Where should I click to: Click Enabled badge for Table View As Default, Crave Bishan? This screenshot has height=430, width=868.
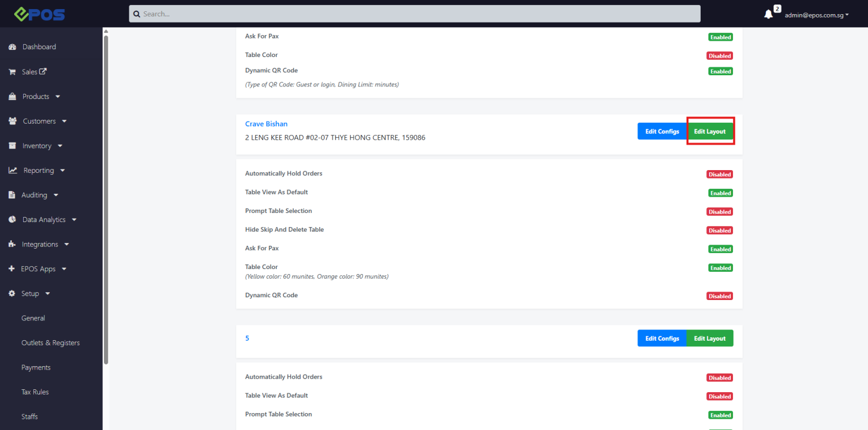[721, 193]
